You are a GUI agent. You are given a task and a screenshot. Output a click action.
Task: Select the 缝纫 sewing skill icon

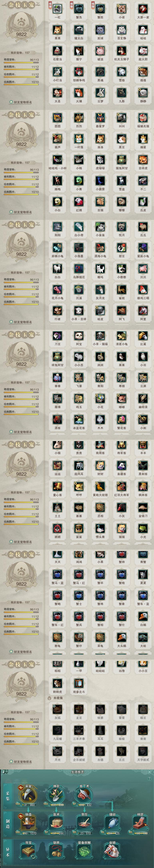click(x=112, y=822)
